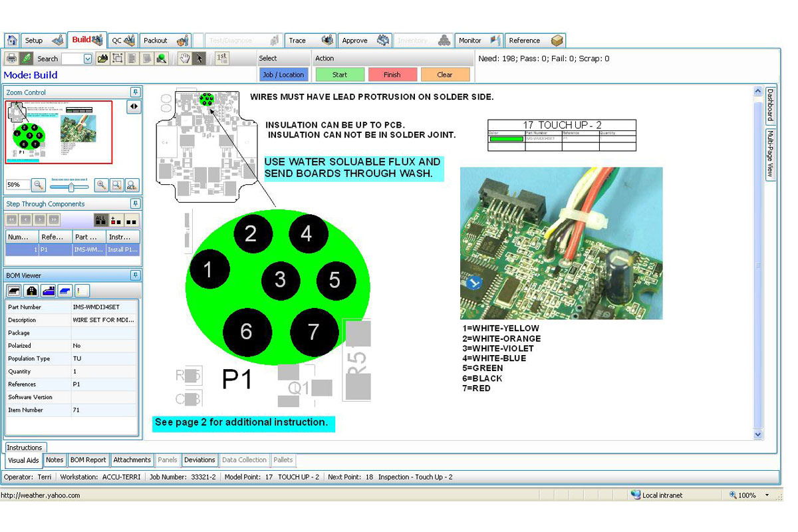Click the Search input field
This screenshot has width=798, height=532.
tap(72, 59)
